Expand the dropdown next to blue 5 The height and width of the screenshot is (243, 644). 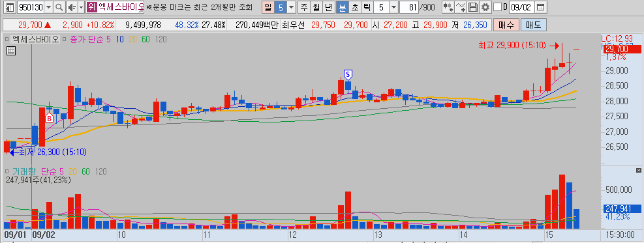(x=291, y=7)
